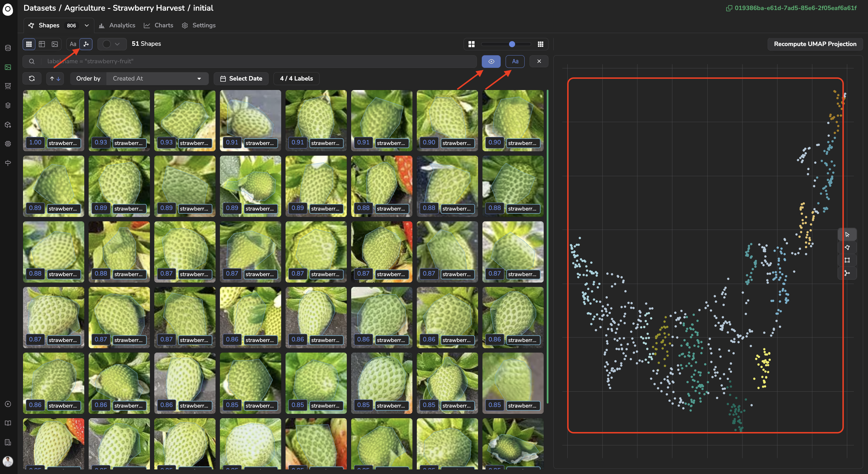Open the user avatar at sidebar bottom
Image resolution: width=868 pixels, height=474 pixels.
(8, 461)
